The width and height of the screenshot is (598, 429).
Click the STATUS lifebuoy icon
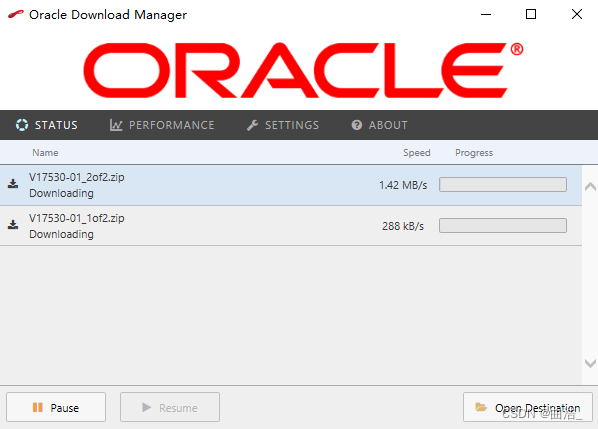[x=22, y=125]
